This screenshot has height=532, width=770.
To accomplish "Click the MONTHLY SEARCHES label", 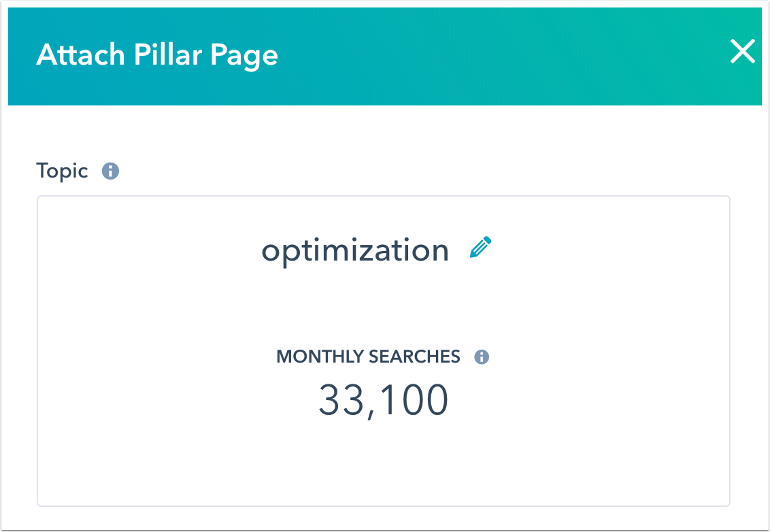I will [368, 356].
